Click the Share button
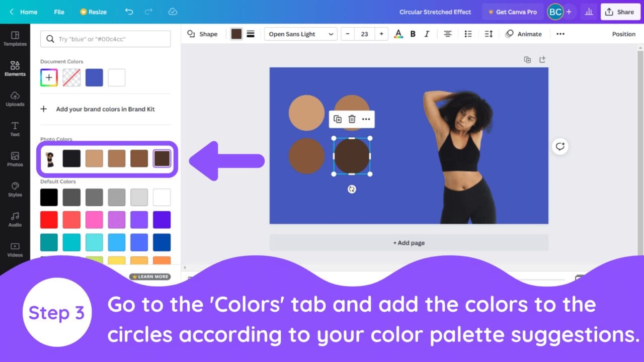 pos(620,12)
